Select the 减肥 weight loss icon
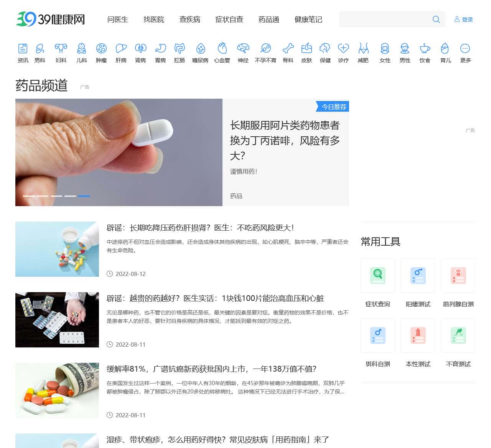This screenshot has height=448, width=491. [x=363, y=48]
